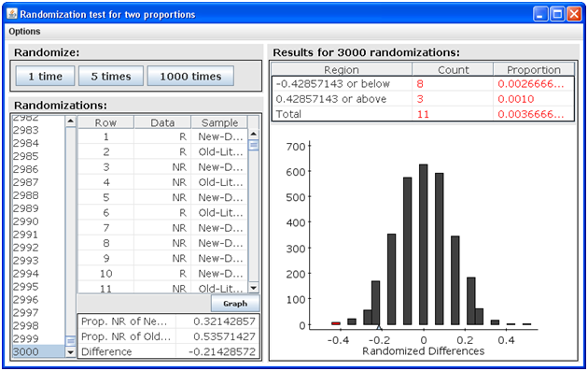Click the randomizations list scrollbar thumb
This screenshot has height=371, width=588.
pos(71,340)
